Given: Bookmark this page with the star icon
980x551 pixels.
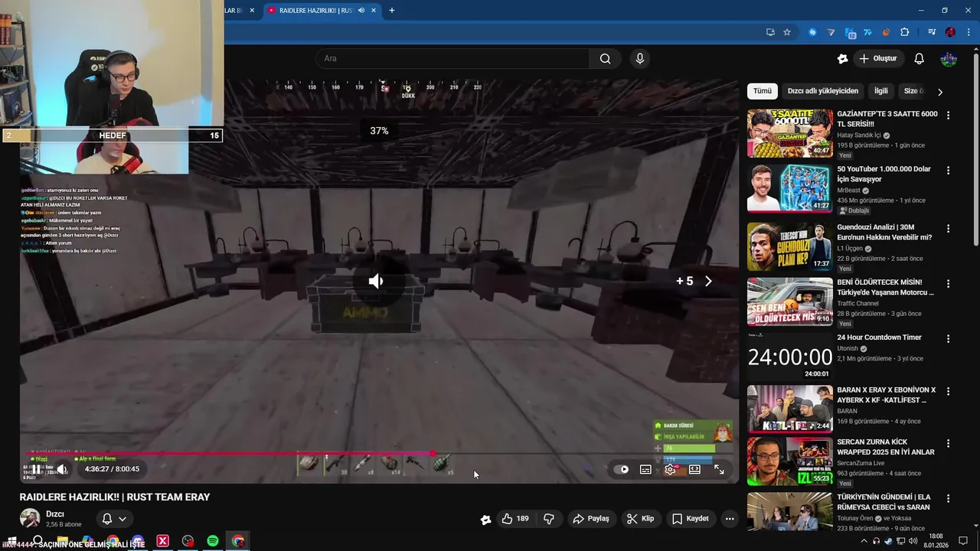Looking at the screenshot, I should tap(787, 32).
